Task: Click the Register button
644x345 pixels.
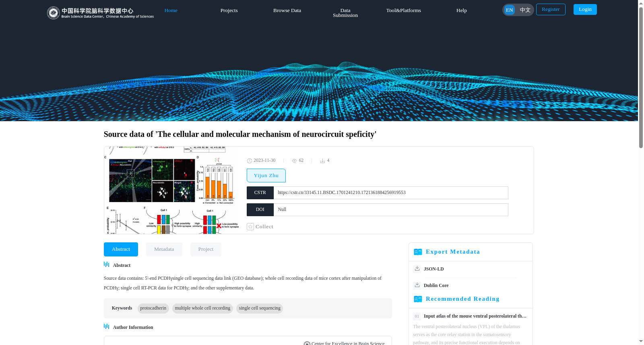Action: [x=551, y=9]
